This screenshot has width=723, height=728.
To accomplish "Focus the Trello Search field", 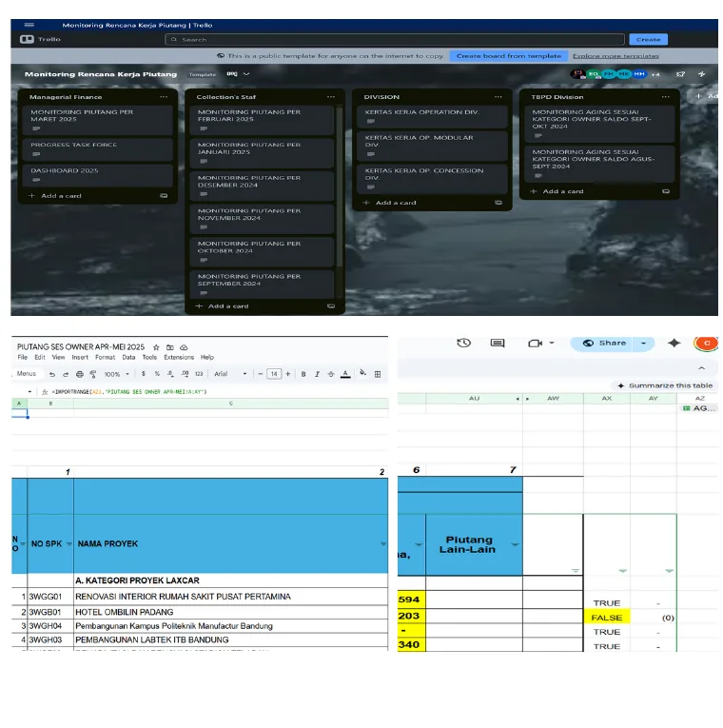I will point(395,39).
